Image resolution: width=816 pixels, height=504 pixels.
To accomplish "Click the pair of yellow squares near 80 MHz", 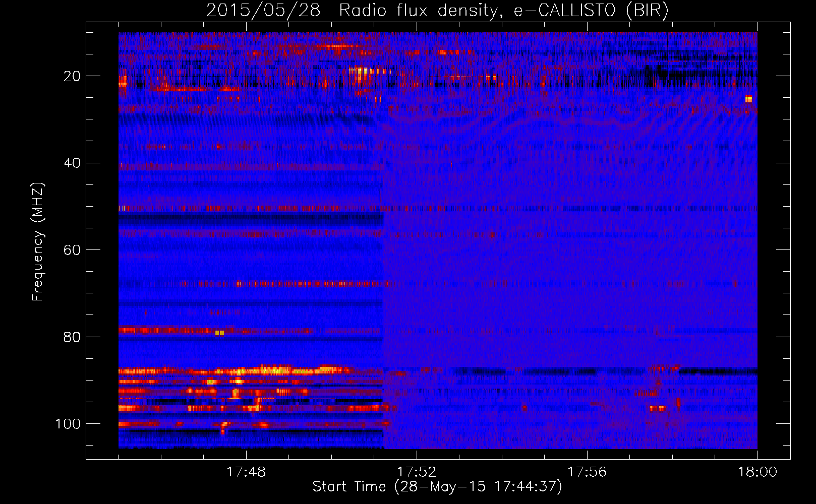I will [219, 333].
